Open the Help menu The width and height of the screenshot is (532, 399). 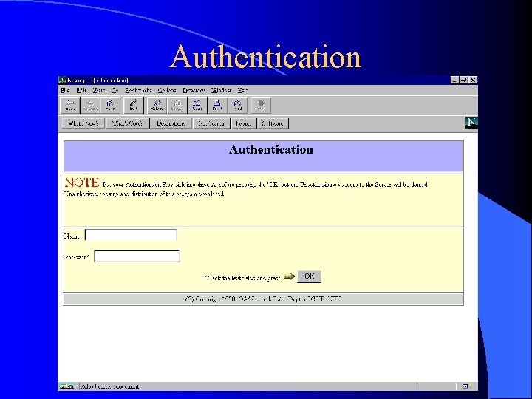click(243, 90)
